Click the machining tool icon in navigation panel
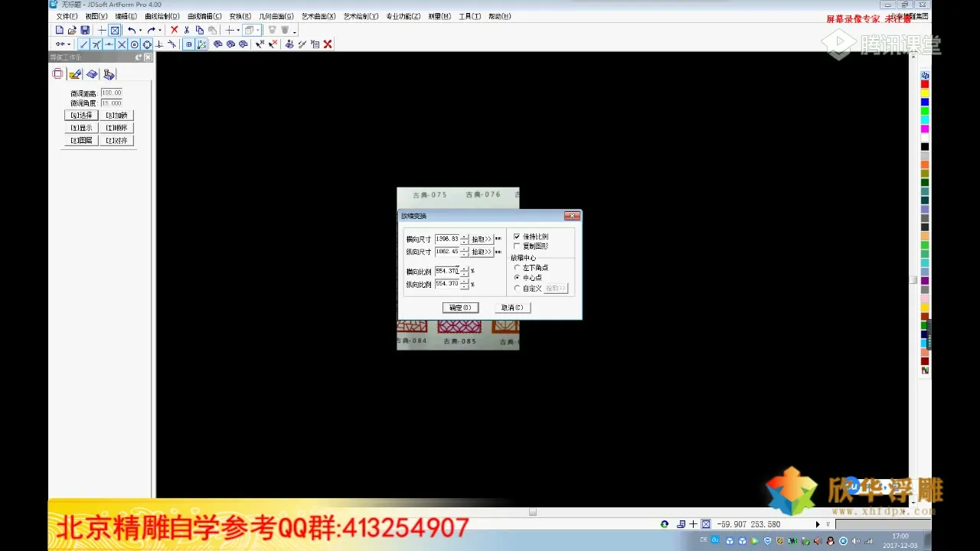 [109, 74]
